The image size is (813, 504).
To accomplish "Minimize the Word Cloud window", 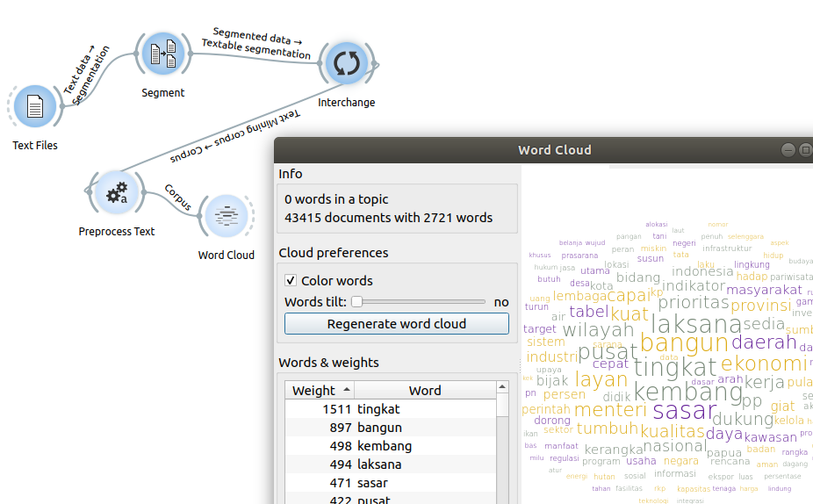I will (788, 150).
